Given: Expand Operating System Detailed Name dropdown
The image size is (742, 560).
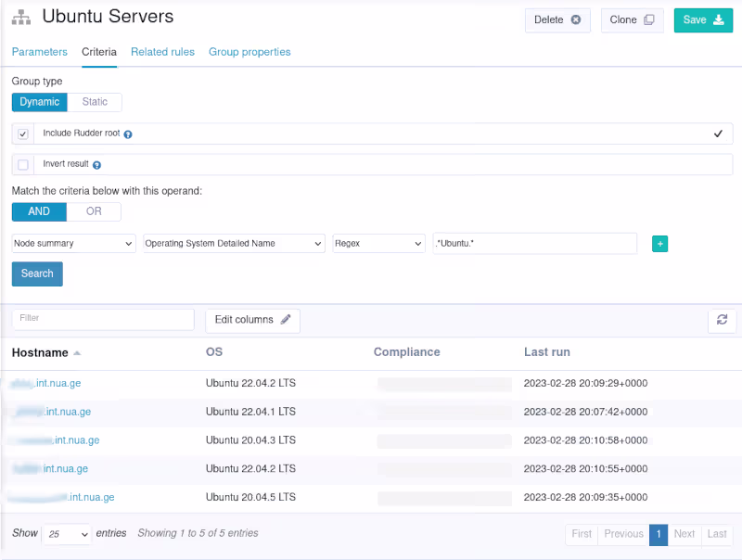Looking at the screenshot, I should click(234, 243).
